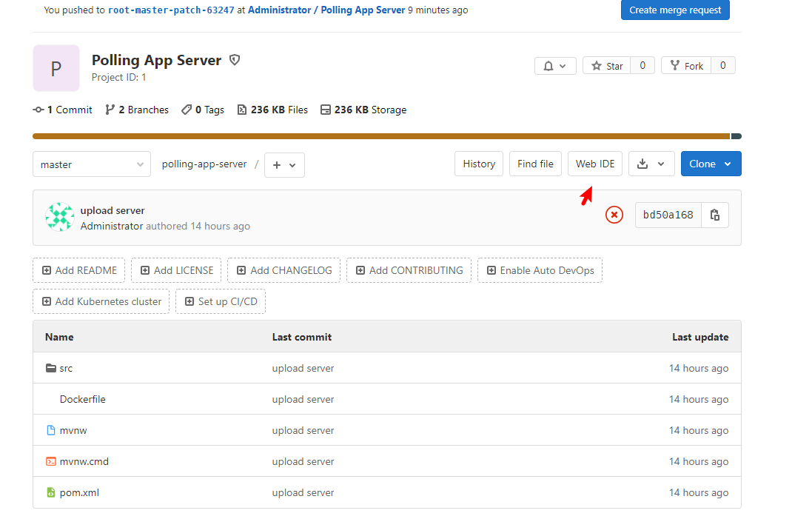The image size is (812, 519).
Task: Open the 2 Branches link
Action: point(137,110)
